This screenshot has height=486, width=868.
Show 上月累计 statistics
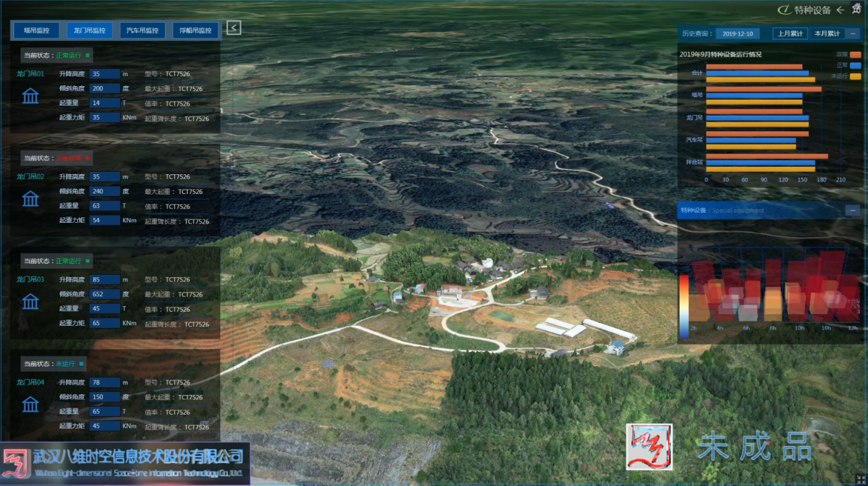click(x=790, y=34)
